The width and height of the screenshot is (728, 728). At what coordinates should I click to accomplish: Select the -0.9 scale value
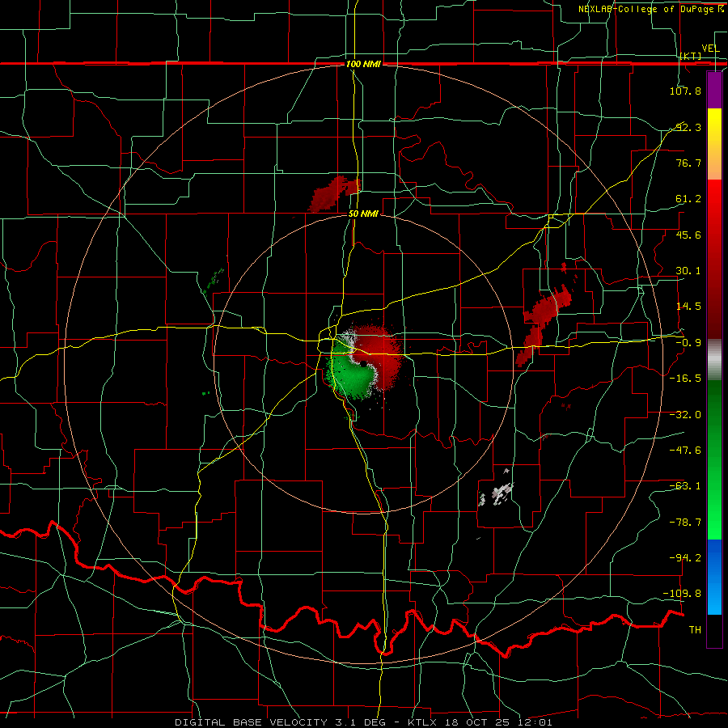688,343
